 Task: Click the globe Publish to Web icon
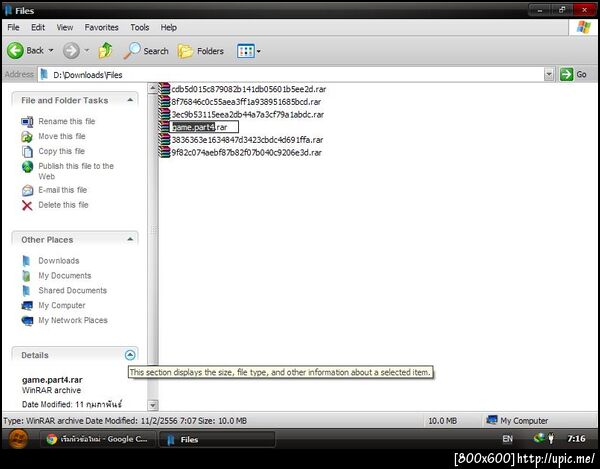[x=27, y=166]
